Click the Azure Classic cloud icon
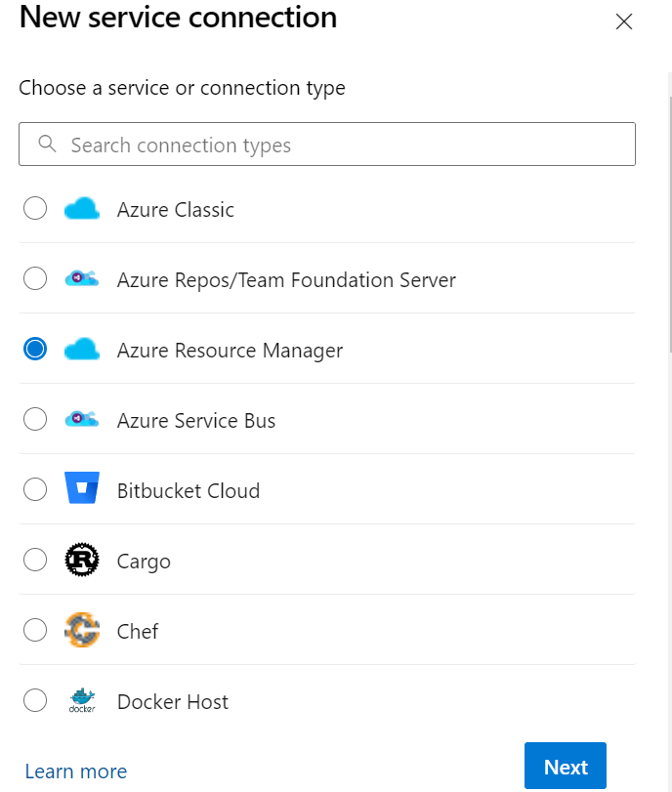Screen dimensions: 672x792 [x=82, y=208]
